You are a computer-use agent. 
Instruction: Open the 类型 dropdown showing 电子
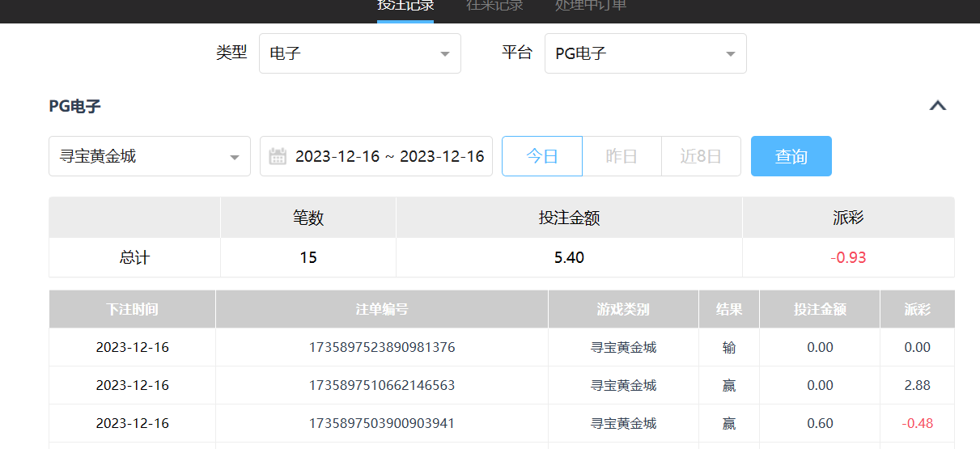pyautogui.click(x=360, y=53)
